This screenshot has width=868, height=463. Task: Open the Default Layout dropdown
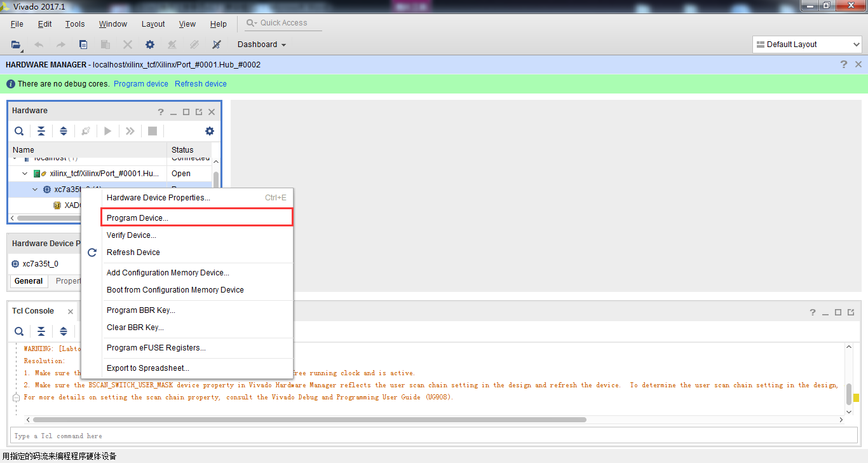pyautogui.click(x=807, y=45)
